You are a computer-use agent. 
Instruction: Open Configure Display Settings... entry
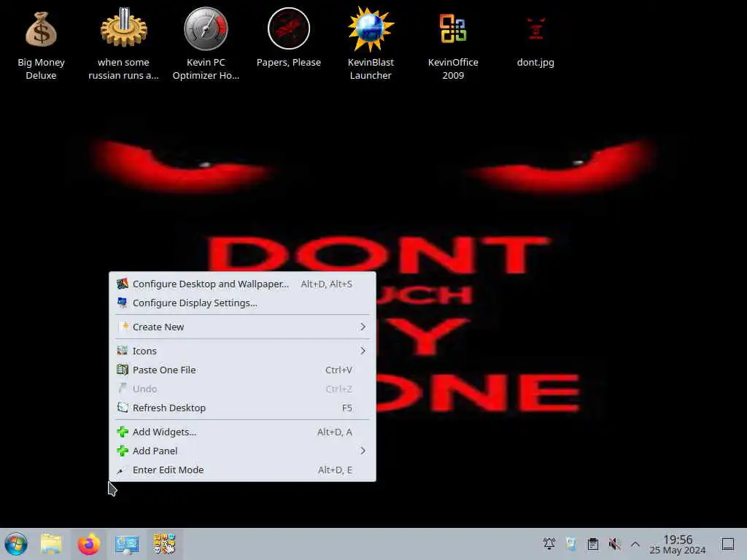(242, 303)
